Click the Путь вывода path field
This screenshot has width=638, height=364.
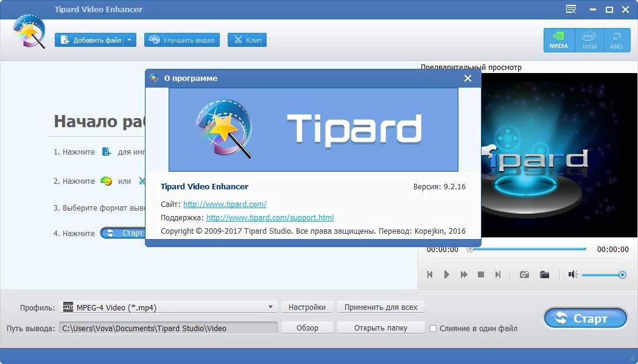pos(169,328)
